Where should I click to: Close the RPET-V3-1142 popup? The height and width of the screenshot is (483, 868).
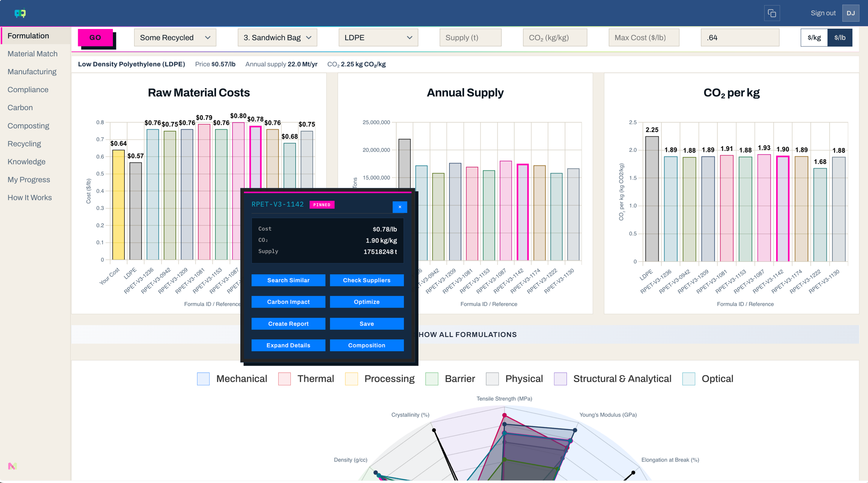[x=400, y=207]
